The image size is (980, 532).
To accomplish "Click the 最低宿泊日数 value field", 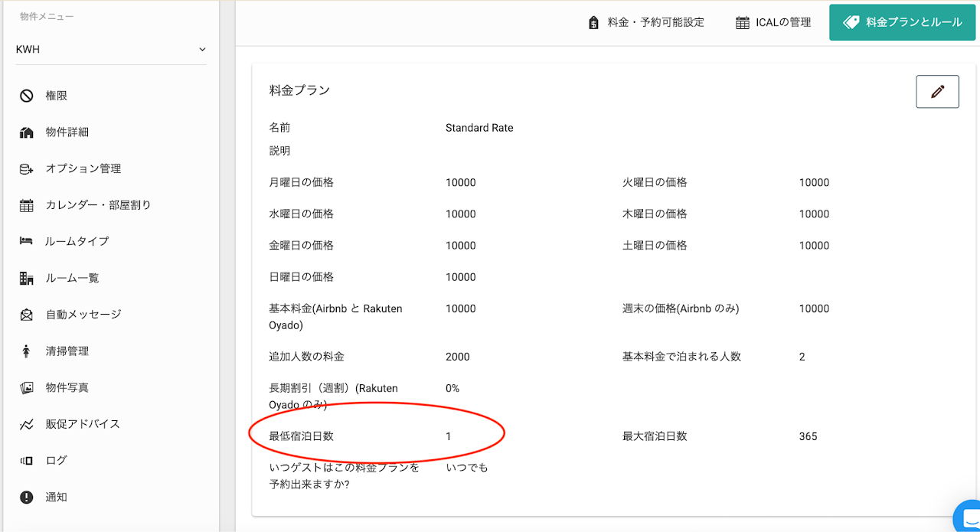I will point(449,436).
